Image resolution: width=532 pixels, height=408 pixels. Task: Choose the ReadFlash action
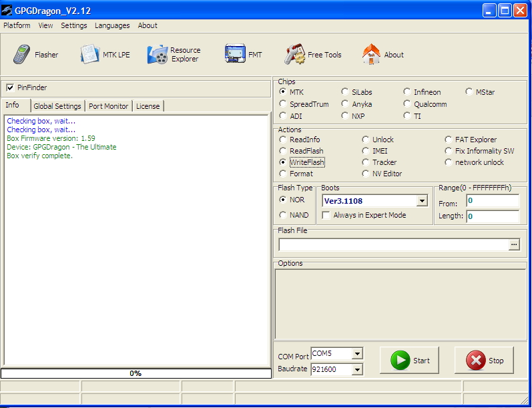click(x=282, y=151)
